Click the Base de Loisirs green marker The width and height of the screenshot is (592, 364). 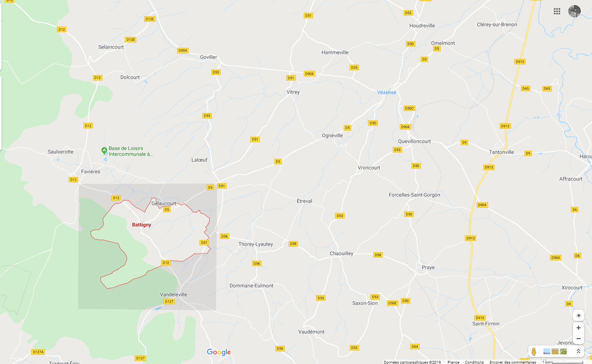point(104,150)
